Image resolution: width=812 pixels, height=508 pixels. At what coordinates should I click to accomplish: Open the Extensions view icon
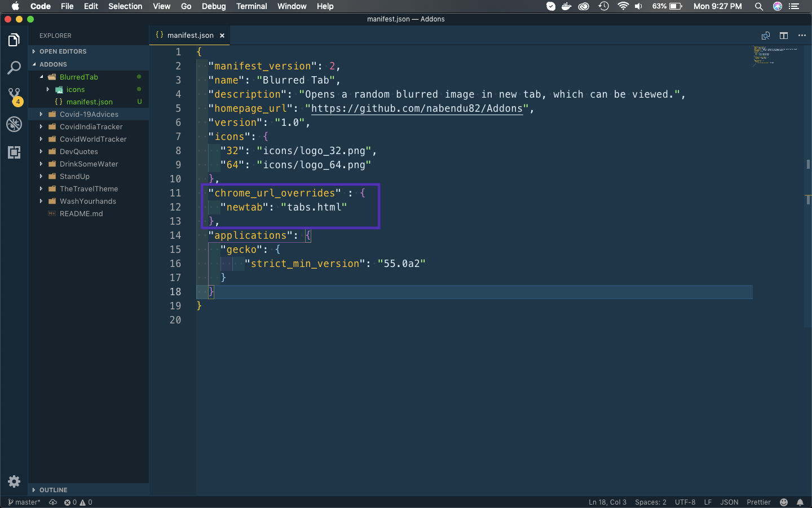point(14,152)
